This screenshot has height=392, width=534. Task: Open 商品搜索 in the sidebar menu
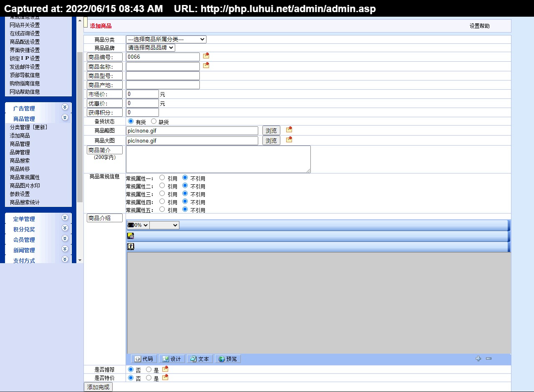[x=20, y=161]
